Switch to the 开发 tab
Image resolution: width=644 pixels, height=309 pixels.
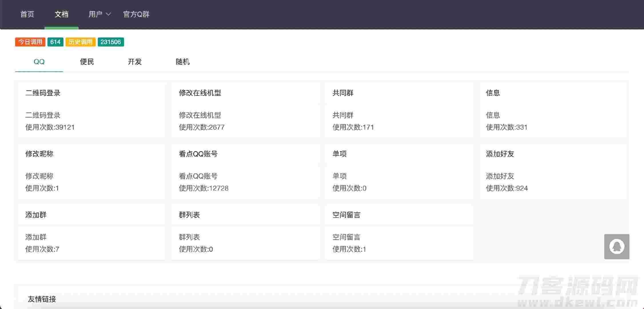135,62
